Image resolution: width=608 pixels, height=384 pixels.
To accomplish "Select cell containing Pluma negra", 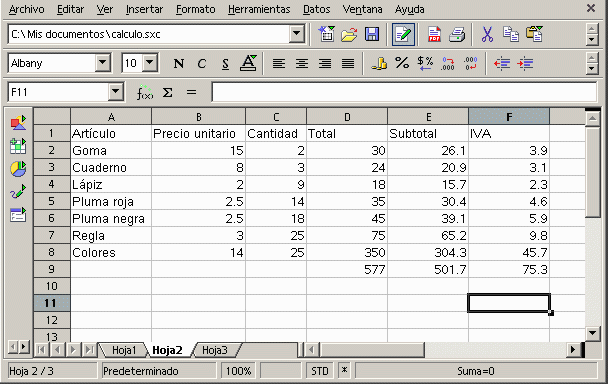I will [x=111, y=219].
